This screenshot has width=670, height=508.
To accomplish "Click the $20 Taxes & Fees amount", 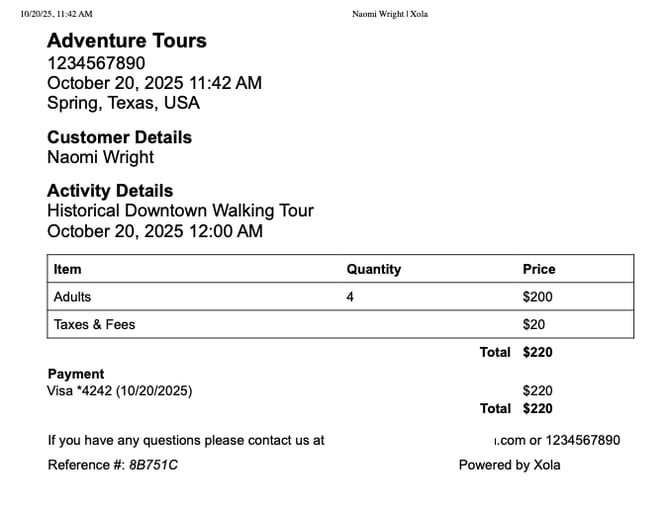I will pyautogui.click(x=533, y=324).
